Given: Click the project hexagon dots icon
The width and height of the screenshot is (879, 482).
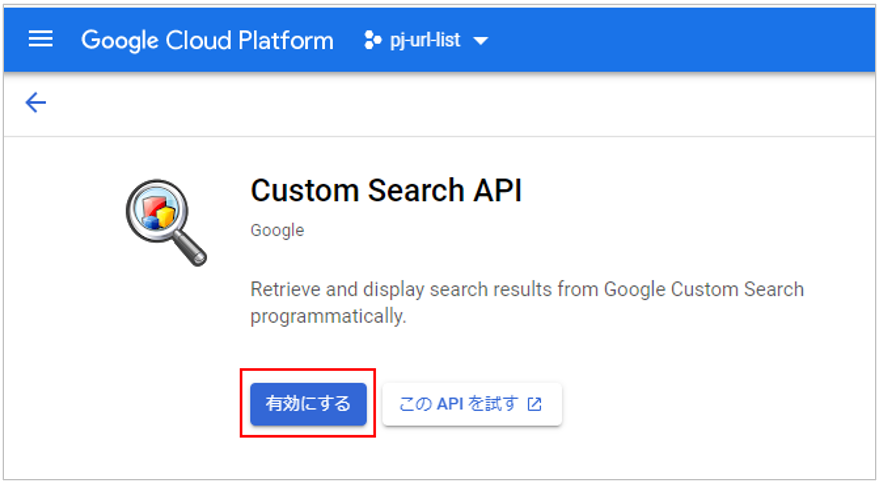Looking at the screenshot, I should coord(373,41).
